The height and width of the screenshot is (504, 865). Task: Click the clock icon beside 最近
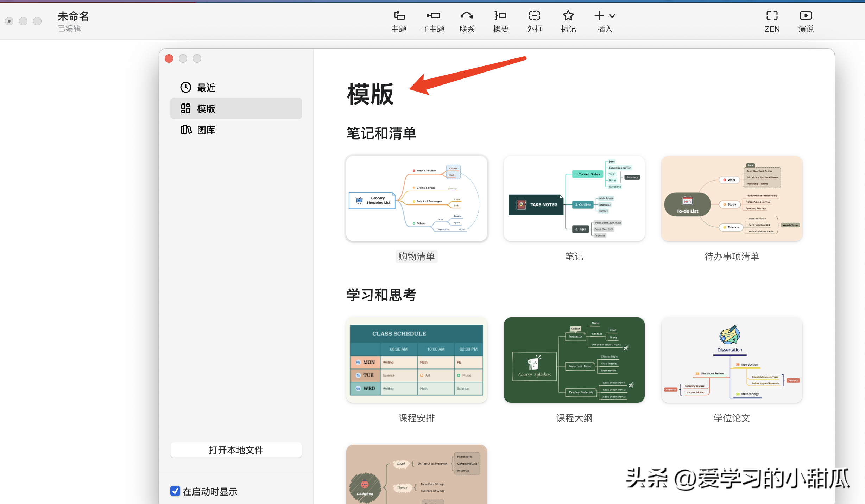[186, 87]
